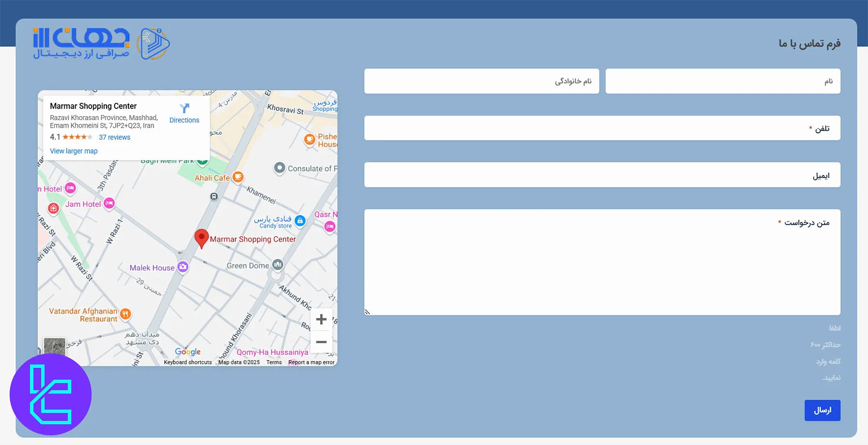868x445 pixels.
Task: Select the Malek House camera marker
Action: pos(183,267)
